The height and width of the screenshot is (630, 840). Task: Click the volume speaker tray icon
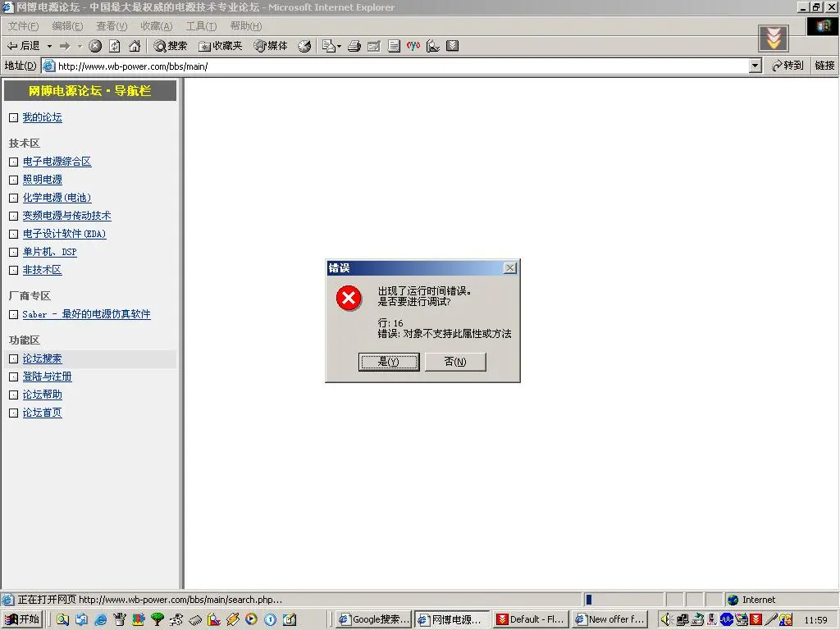[x=666, y=620]
